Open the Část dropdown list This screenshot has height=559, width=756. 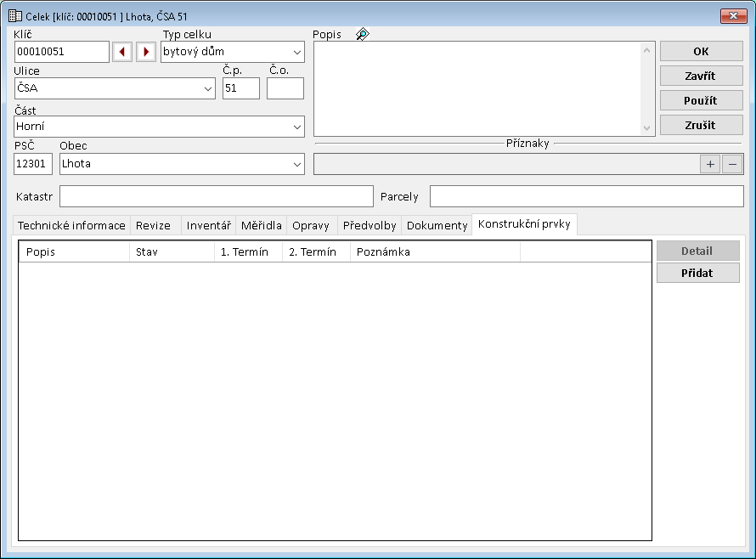click(296, 127)
